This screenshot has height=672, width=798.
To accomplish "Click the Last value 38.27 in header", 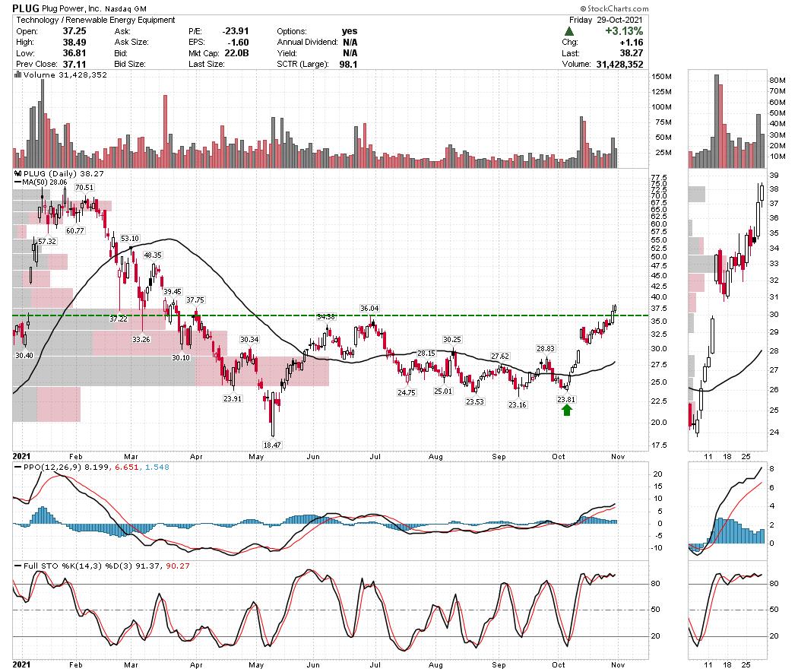I will point(631,53).
